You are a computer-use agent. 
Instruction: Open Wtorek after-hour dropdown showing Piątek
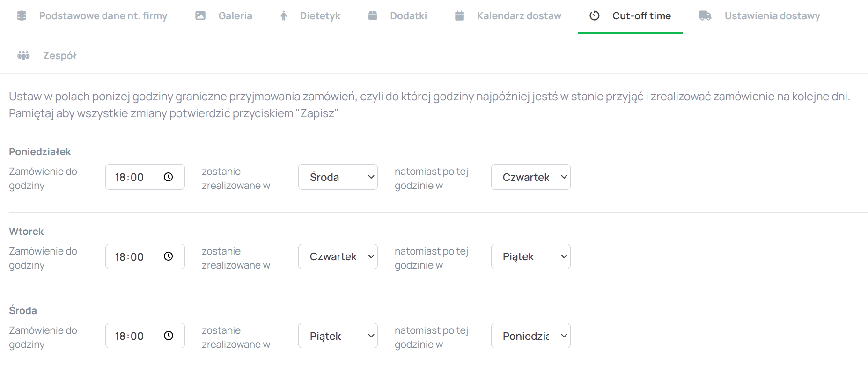click(x=530, y=256)
